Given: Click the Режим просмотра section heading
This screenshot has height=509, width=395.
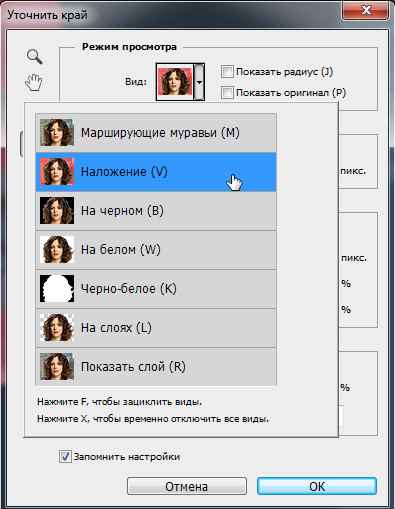Looking at the screenshot, I should pos(129,47).
